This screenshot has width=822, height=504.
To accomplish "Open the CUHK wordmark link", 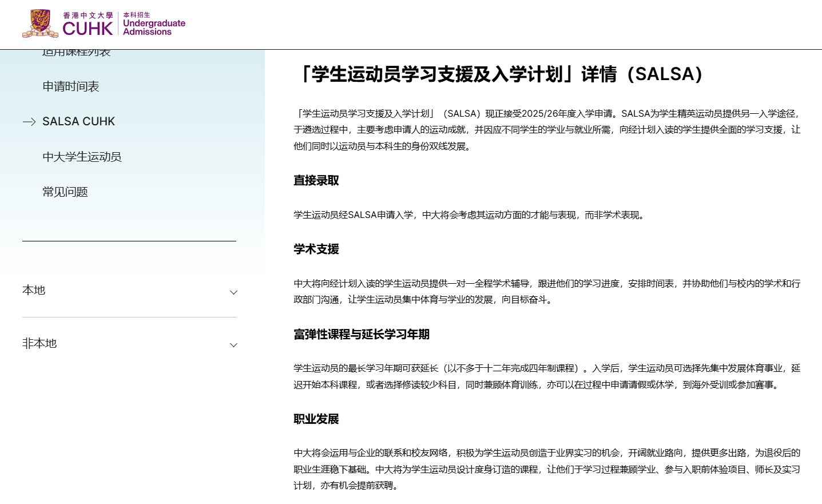I will [x=88, y=24].
